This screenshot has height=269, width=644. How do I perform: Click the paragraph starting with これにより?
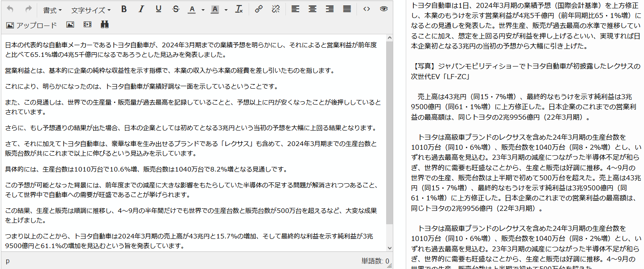tap(142, 87)
